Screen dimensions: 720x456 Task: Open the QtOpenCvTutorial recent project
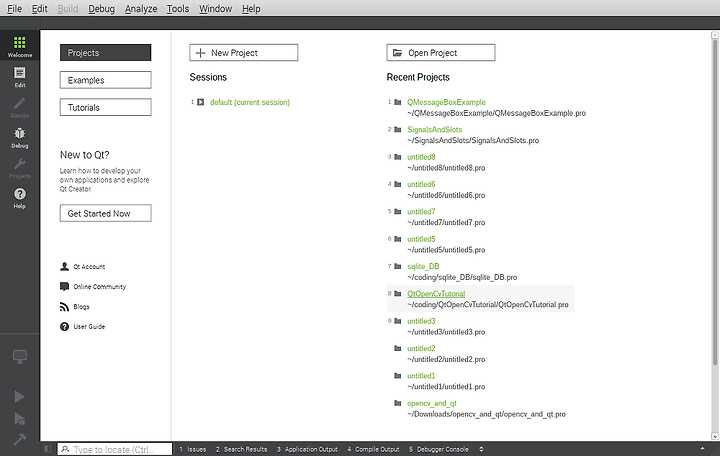(436, 293)
